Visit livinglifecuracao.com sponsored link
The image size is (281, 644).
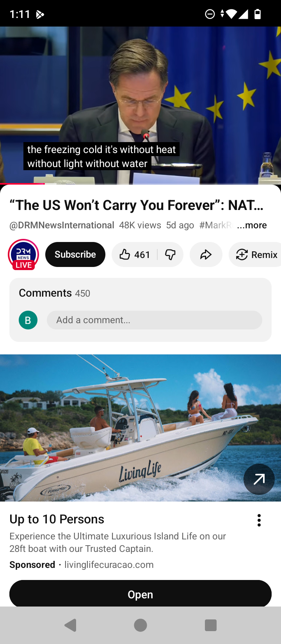click(109, 565)
